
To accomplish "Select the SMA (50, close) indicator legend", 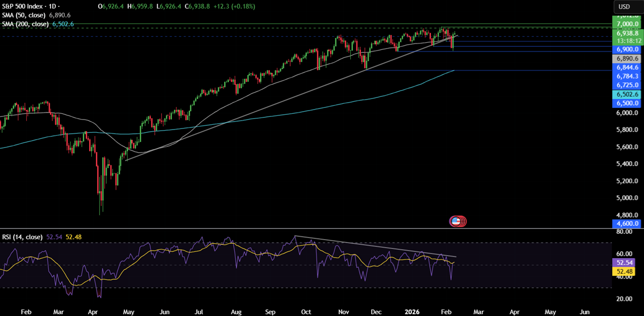I will coord(24,15).
